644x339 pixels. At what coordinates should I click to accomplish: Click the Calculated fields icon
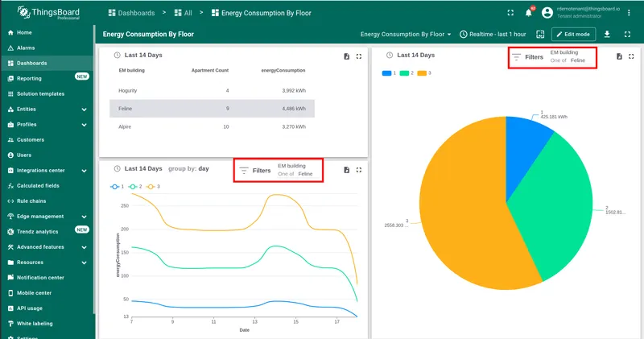click(10, 186)
